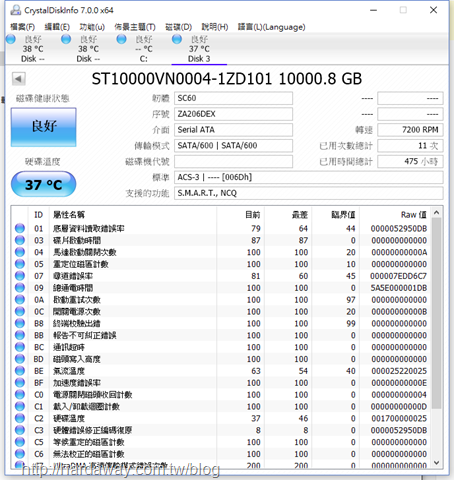Viewport: 454px width, 480px height.
Task: Click the power on count field 11 次
Action: point(410,146)
